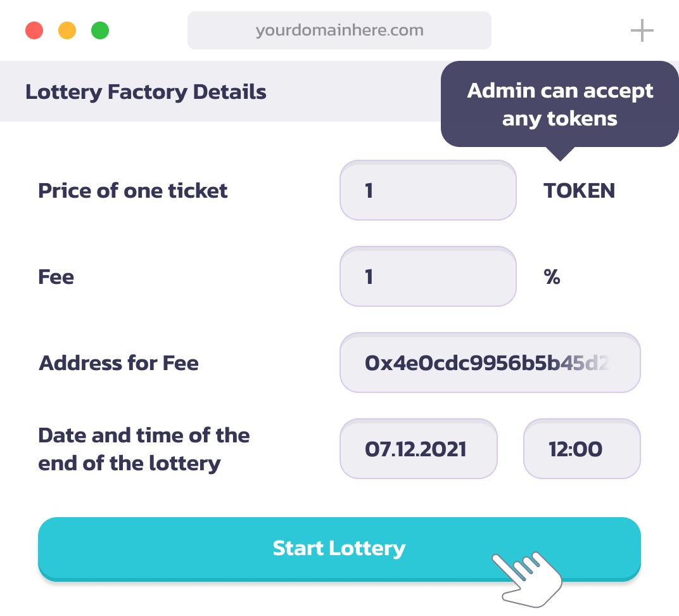The width and height of the screenshot is (679, 616).
Task: Click the ticket price input field
Action: (x=428, y=191)
